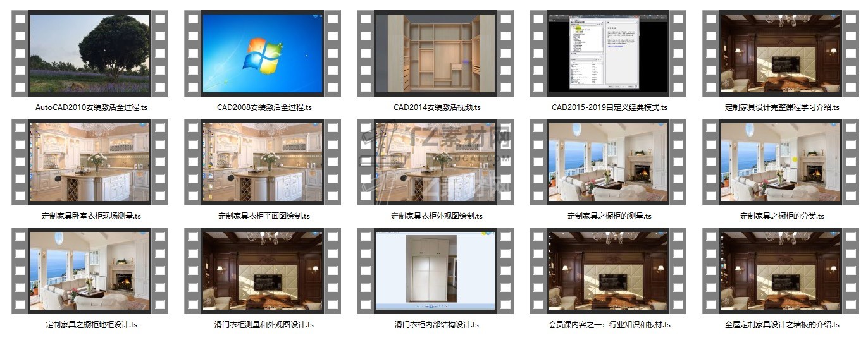868x340 pixels.
Task: Select file name 滑门衣柜测量和外观图设计.ts
Action: point(264,325)
